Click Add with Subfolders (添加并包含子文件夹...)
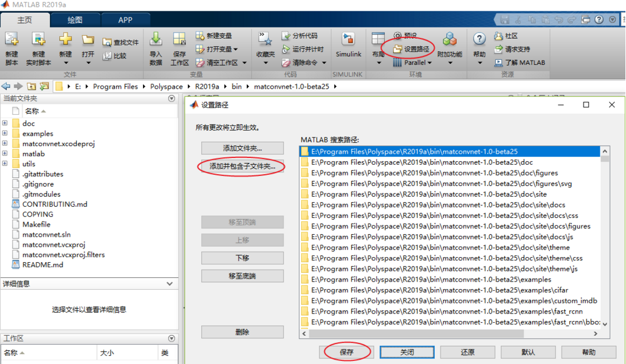 (x=242, y=166)
